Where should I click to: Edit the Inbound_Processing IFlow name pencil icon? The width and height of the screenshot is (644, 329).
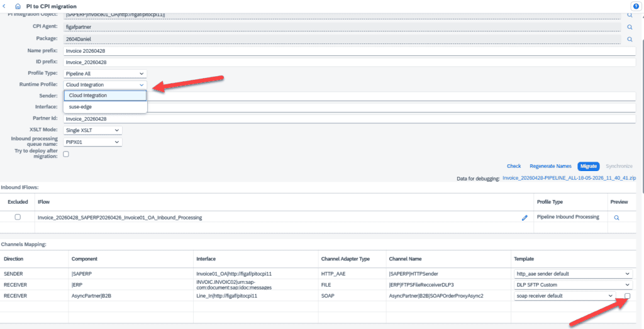tap(525, 218)
